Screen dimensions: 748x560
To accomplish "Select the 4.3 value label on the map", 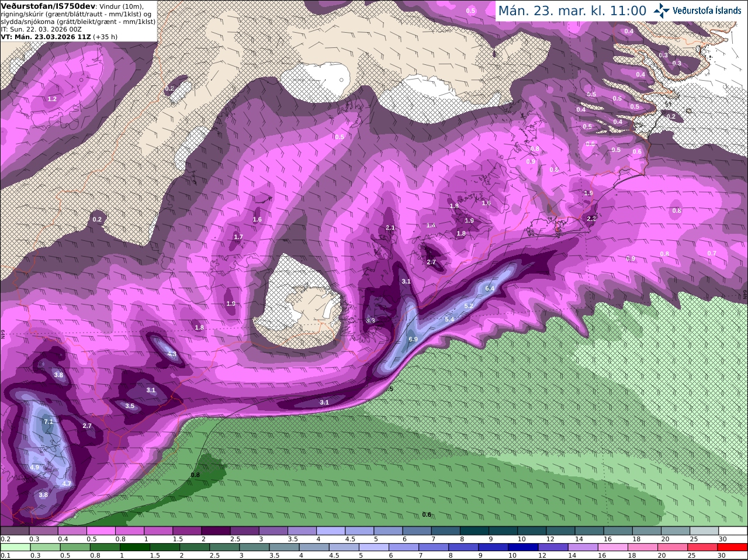I will pos(172,354).
